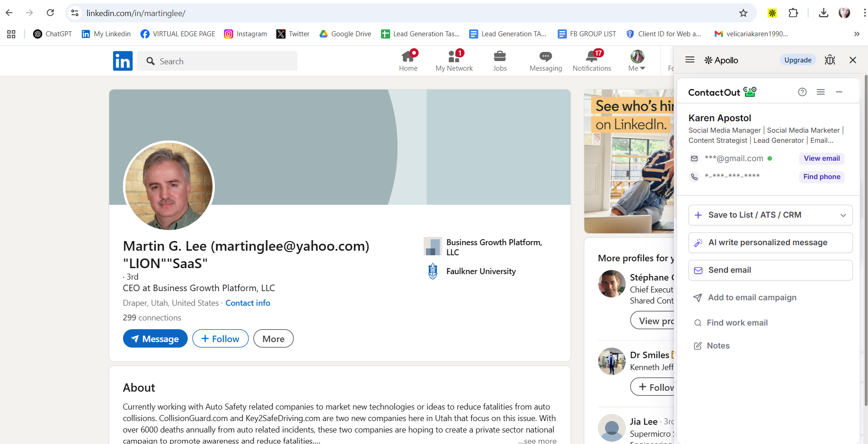Image resolution: width=868 pixels, height=444 pixels.
Task: Click View email in ContactOut
Action: 822,158
